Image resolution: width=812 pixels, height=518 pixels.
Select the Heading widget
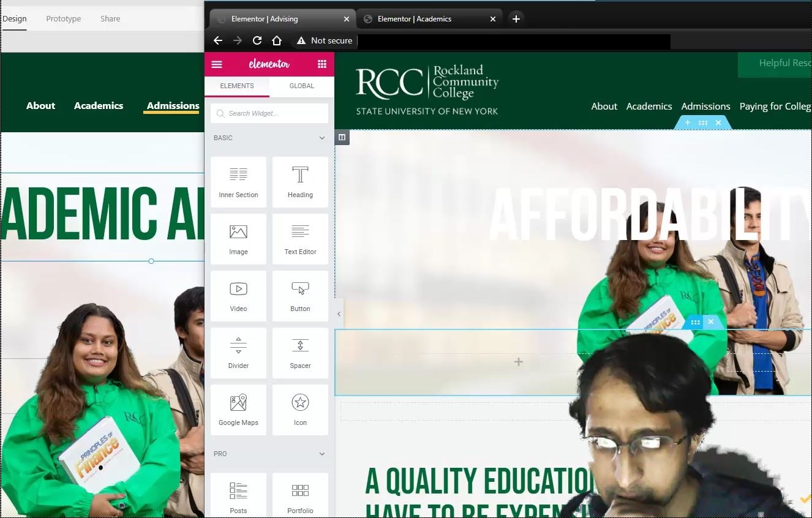point(300,182)
